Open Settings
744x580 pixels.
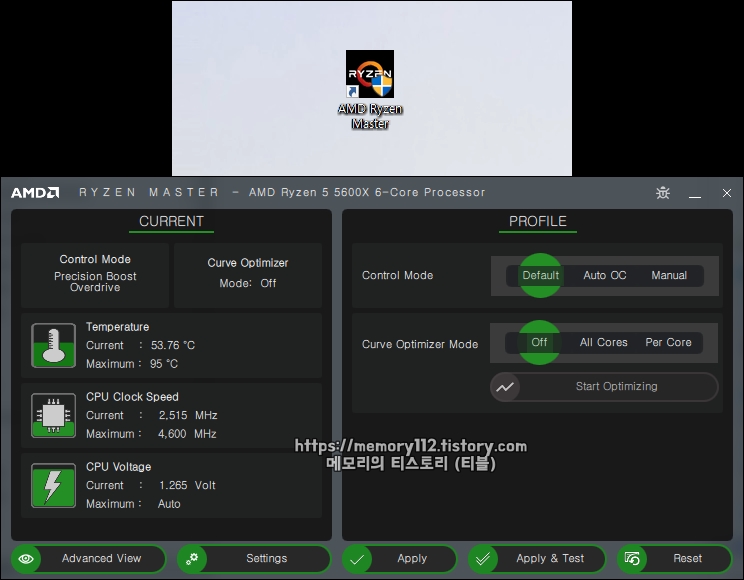(253, 559)
